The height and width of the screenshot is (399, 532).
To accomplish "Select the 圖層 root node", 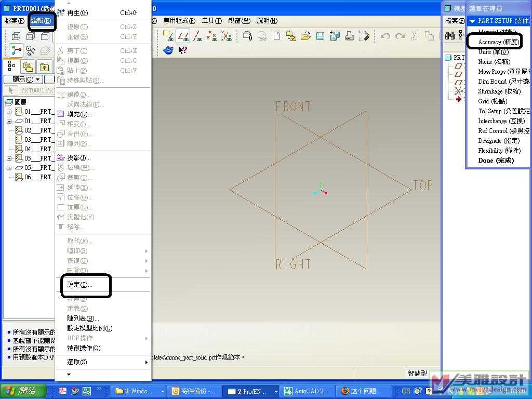I will point(16,102).
